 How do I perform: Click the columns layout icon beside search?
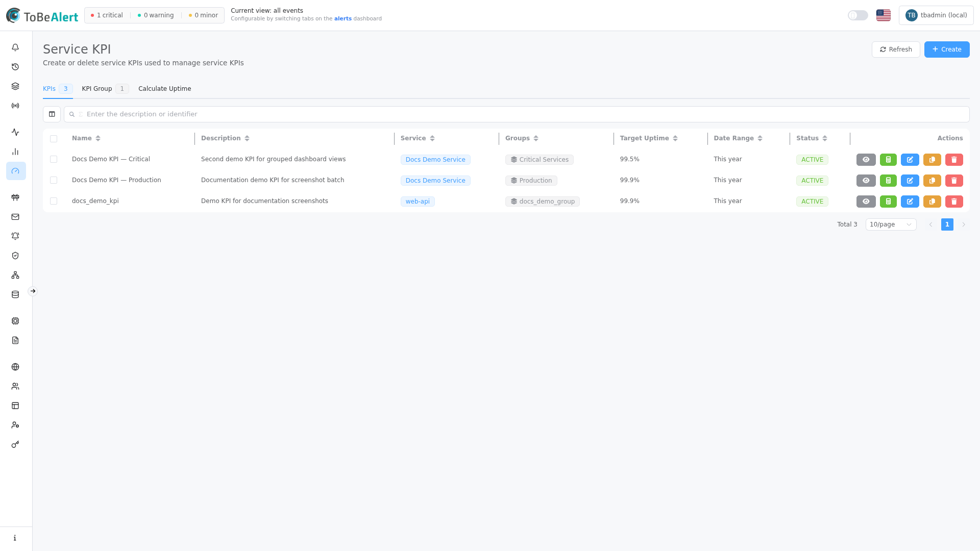point(52,114)
